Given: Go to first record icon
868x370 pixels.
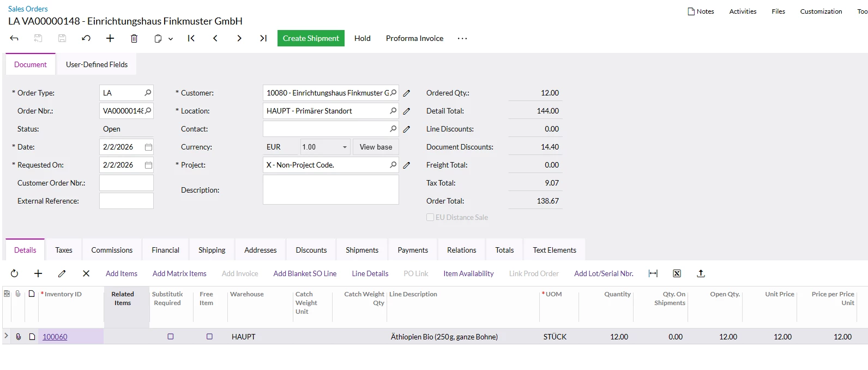Looking at the screenshot, I should tap(191, 38).
